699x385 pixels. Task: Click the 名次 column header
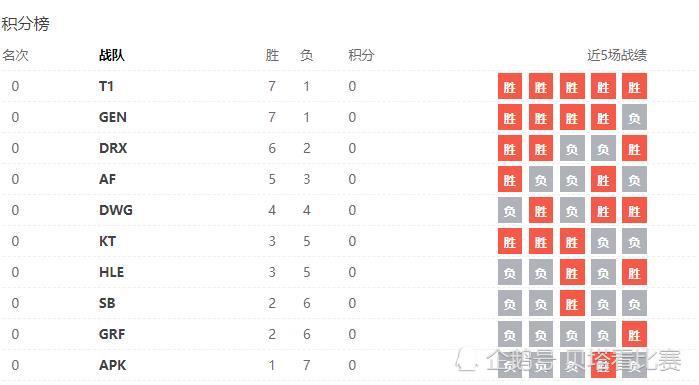[x=15, y=55]
